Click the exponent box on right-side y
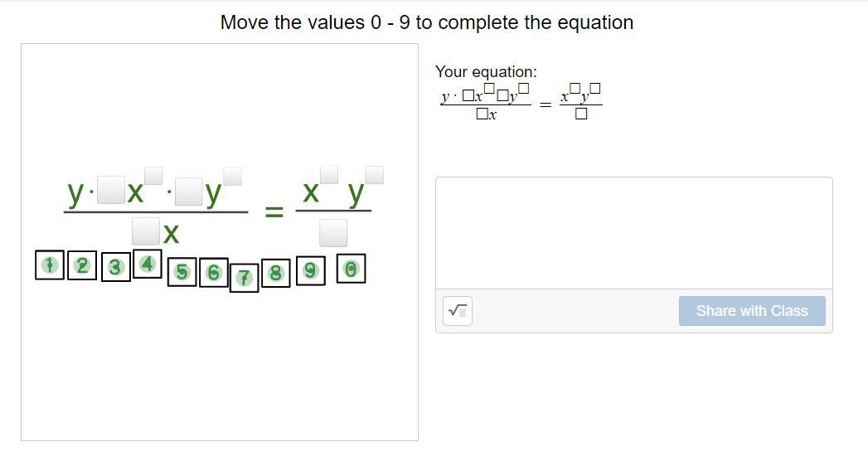868x471 pixels. [375, 175]
